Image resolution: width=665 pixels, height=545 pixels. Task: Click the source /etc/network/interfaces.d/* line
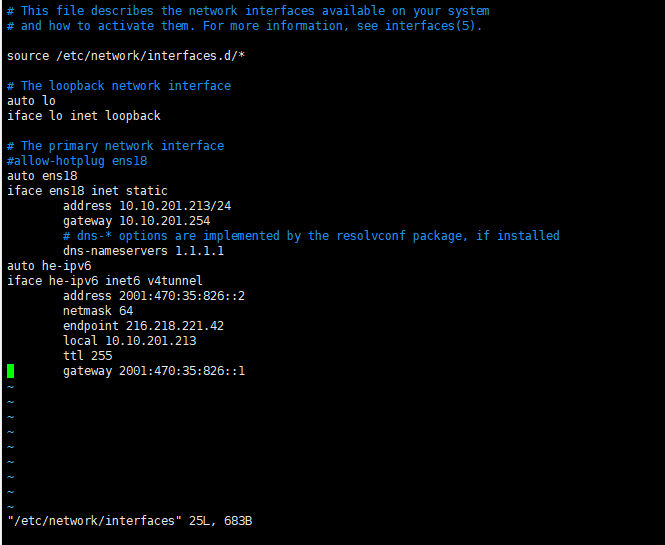point(125,56)
